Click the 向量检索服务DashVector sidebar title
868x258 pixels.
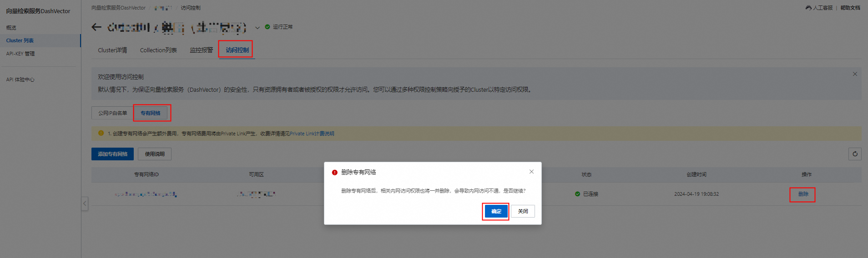38,11
